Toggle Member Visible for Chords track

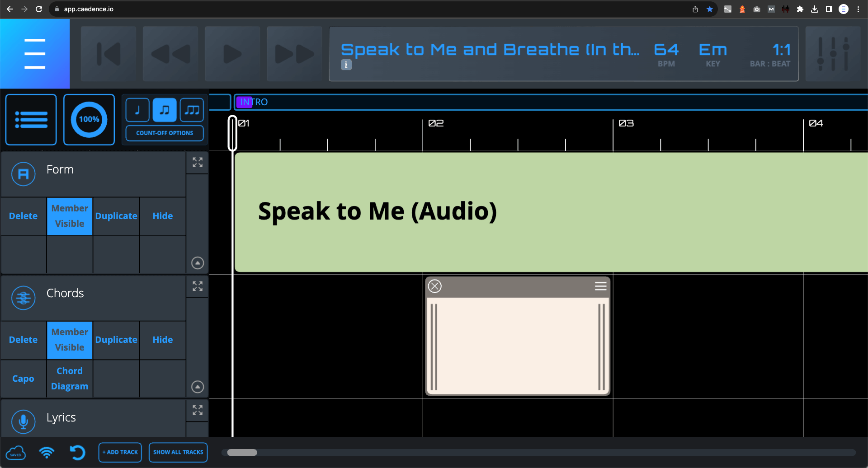[70, 340]
